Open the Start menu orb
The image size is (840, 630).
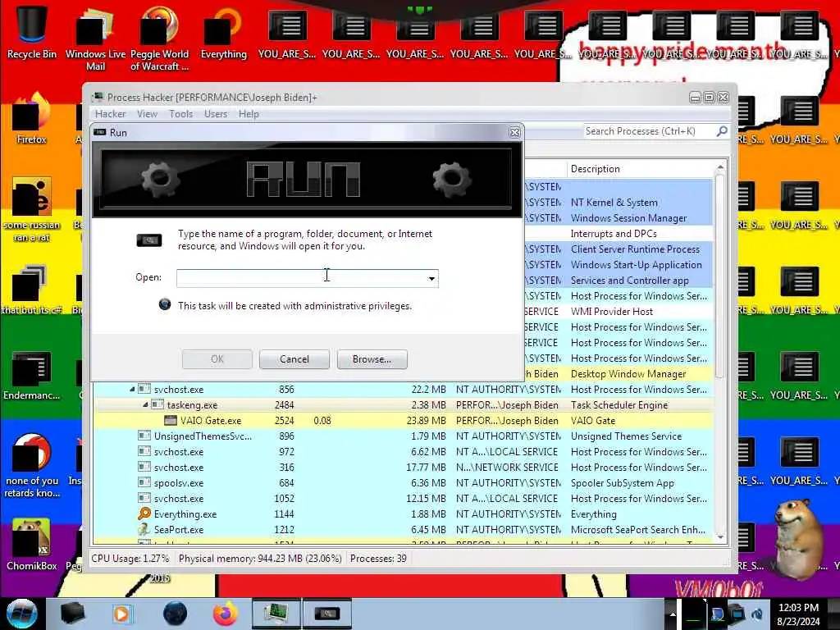coord(21,614)
